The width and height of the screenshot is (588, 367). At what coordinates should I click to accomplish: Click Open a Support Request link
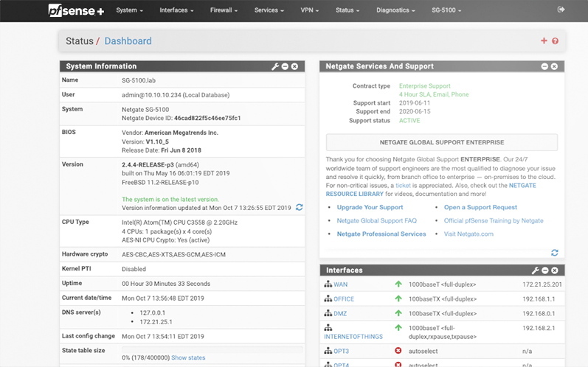(480, 207)
